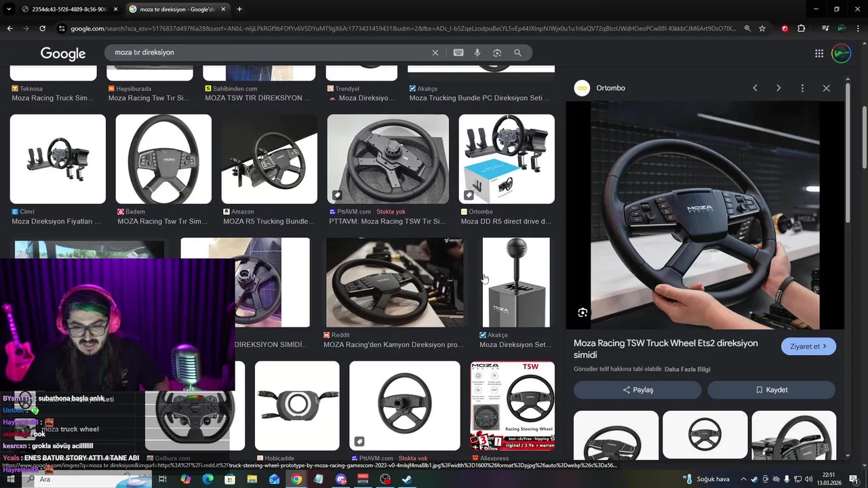Open the PttAVM 'Stokta yok' round wheel image
Screen dimensions: 868x488
(x=405, y=405)
